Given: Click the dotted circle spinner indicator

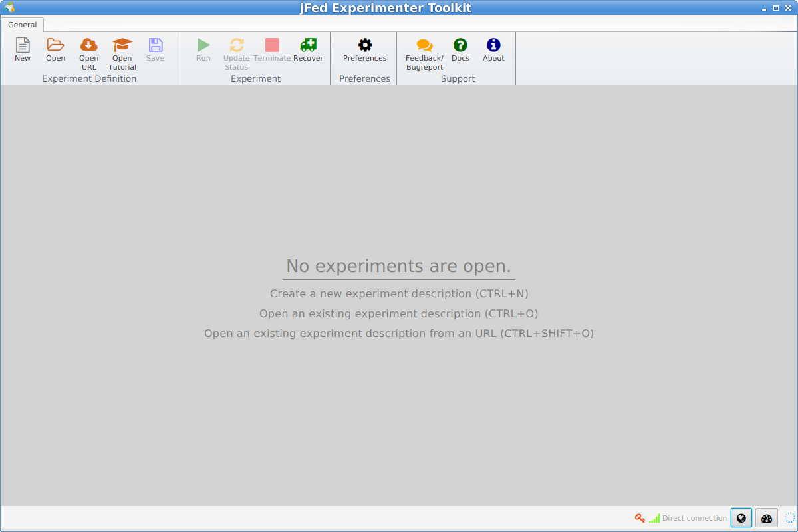Looking at the screenshot, I should tap(790, 518).
